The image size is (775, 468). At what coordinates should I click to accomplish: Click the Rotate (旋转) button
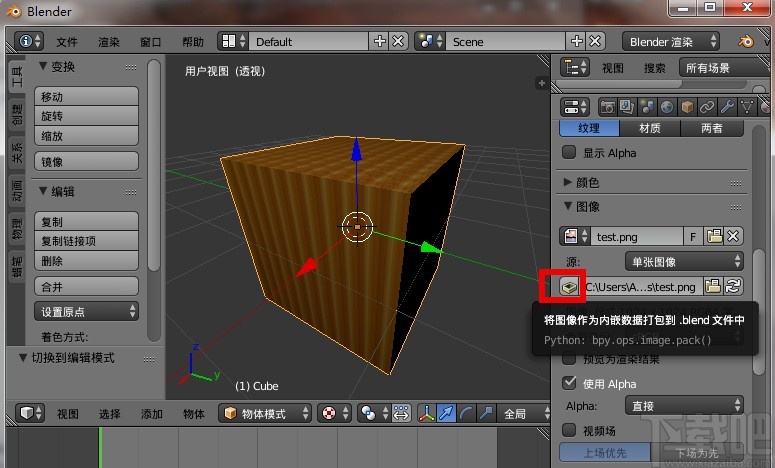pos(86,116)
